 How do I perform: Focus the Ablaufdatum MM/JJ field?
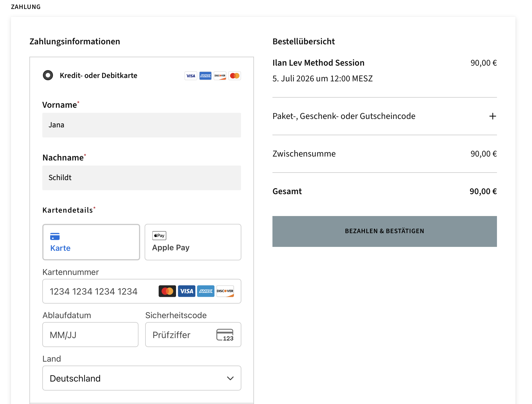(x=90, y=335)
